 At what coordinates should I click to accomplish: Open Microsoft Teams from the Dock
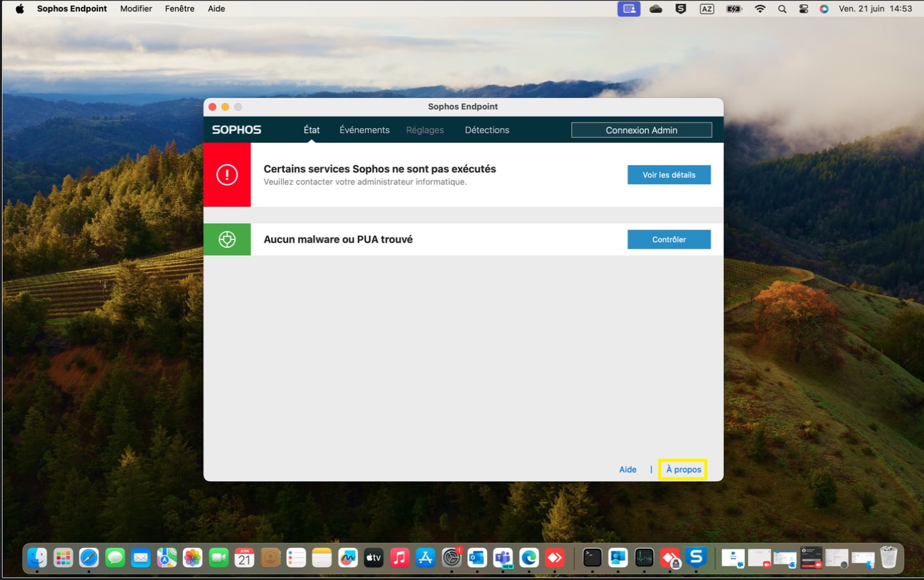[x=504, y=558]
